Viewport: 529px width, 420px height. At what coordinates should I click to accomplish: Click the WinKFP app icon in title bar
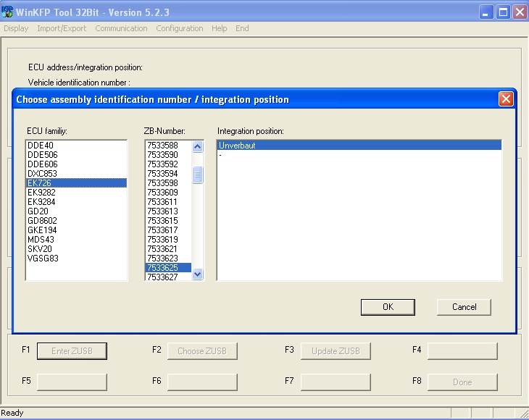click(7, 12)
